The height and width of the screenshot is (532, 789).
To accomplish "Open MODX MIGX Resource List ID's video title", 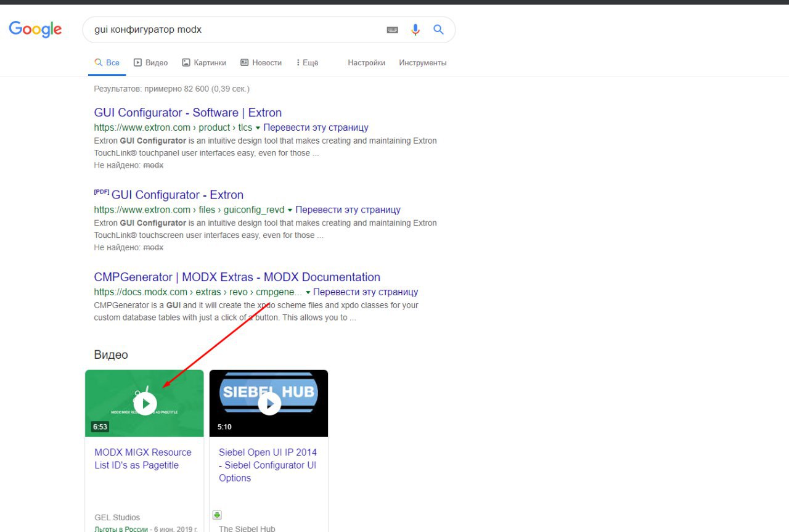I will click(143, 459).
